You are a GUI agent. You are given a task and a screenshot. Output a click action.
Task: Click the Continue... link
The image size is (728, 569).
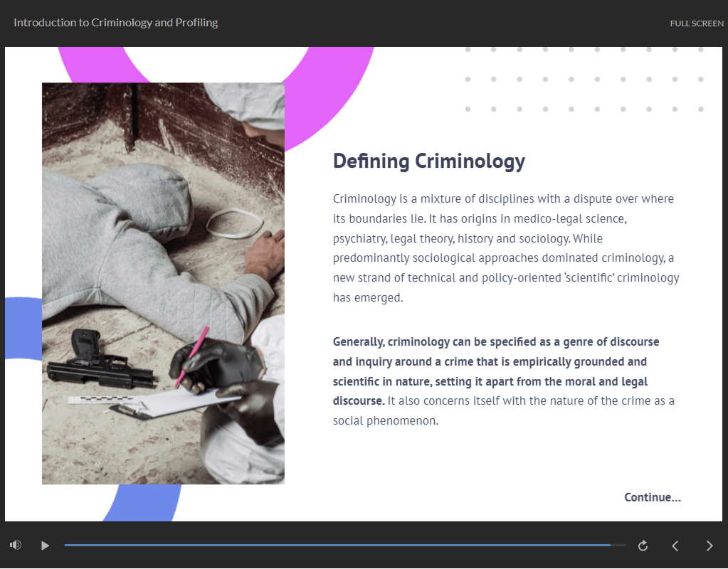(652, 497)
